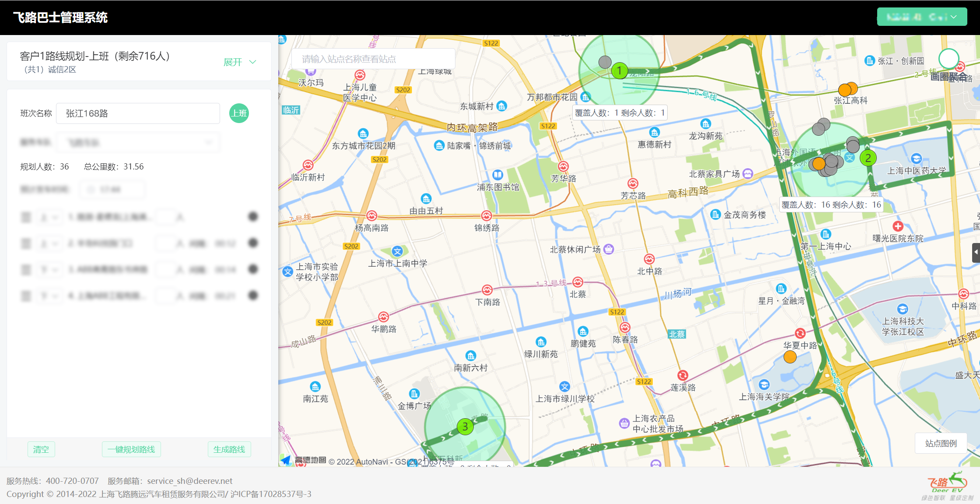
Task: Click 陈春路 metro station icon
Action: click(x=625, y=327)
